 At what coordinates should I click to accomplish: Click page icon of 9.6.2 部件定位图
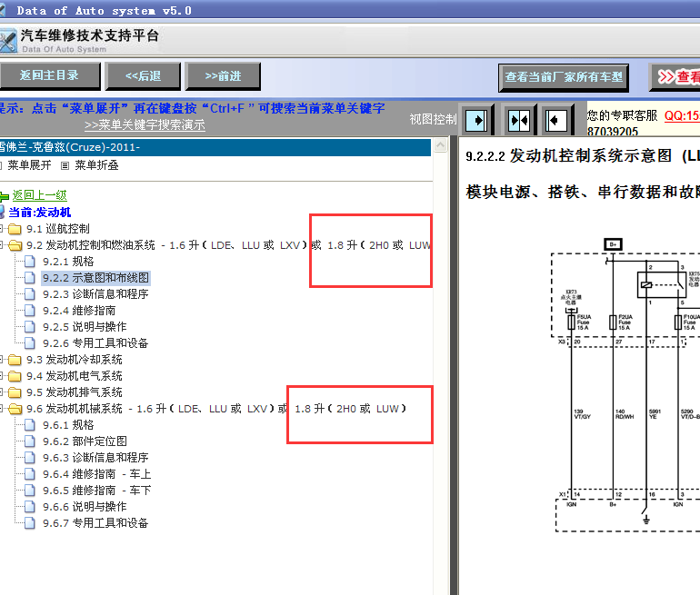30,441
